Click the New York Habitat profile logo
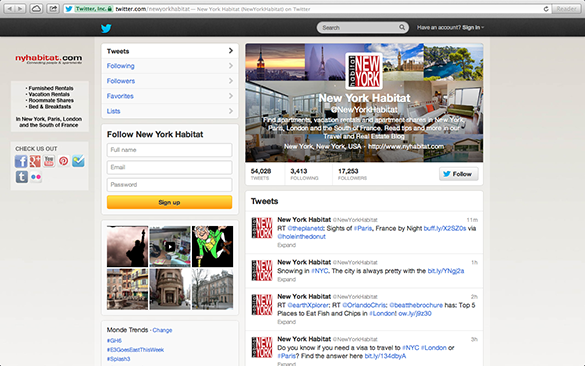 tap(364, 71)
